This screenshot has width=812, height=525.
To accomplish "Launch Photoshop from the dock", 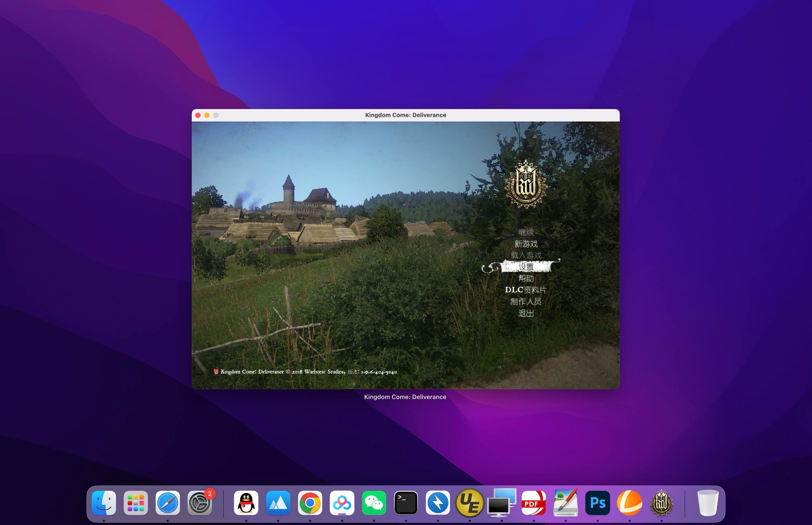I will [597, 502].
